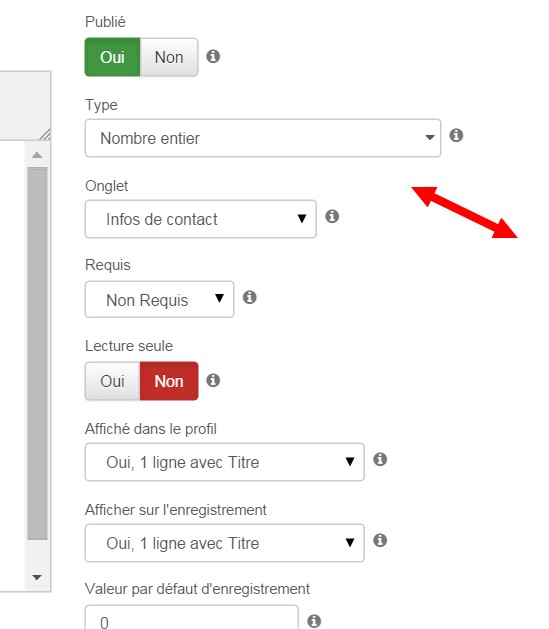
Task: Open the Requis dropdown showing Non Requis
Action: 159,300
